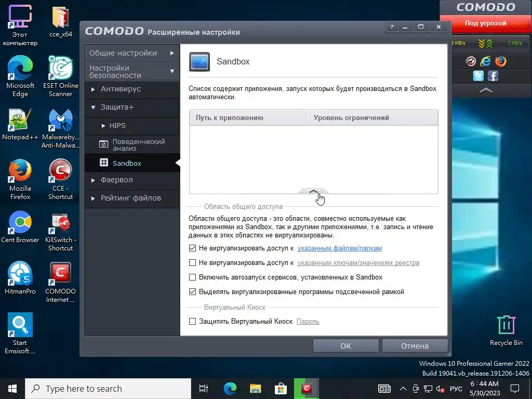Image resolution: width=532 pixels, height=399 pixels.
Task: Click the Пароль link
Action: click(308, 321)
